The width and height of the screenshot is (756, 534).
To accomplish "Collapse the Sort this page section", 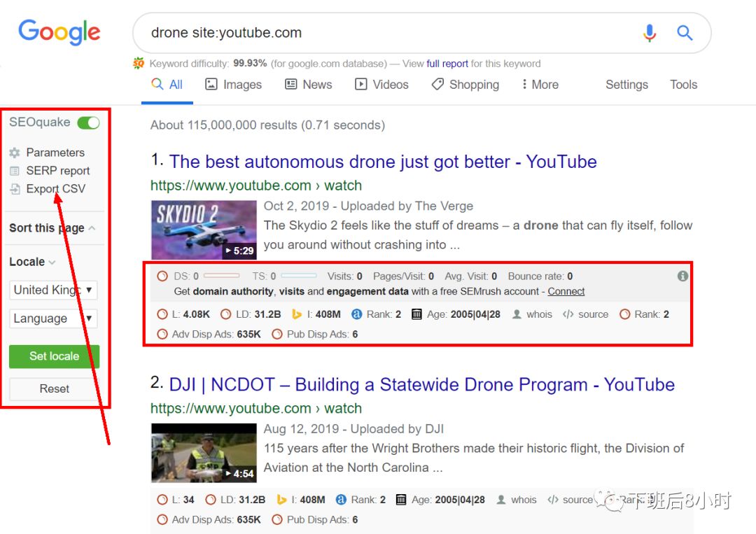I will pyautogui.click(x=92, y=228).
